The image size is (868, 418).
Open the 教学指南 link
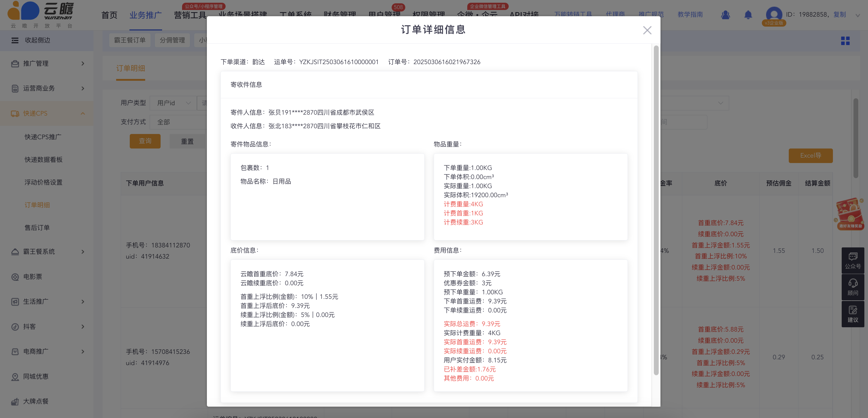pyautogui.click(x=690, y=15)
